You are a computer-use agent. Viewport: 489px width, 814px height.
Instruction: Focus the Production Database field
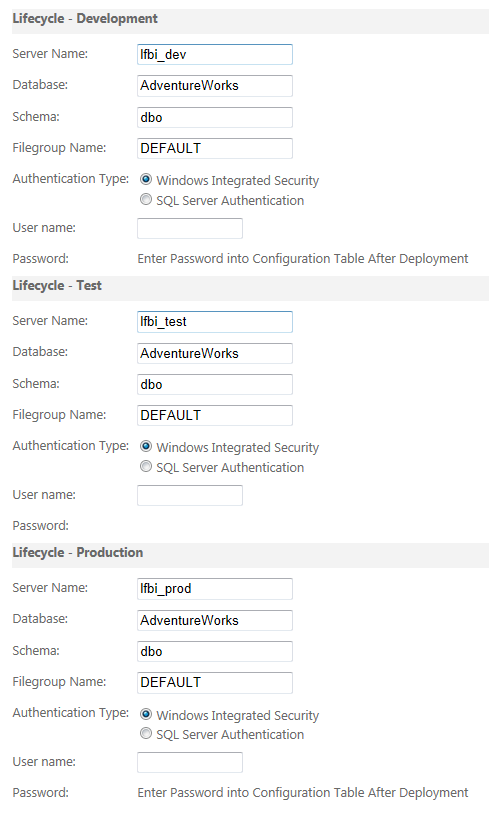[215, 620]
